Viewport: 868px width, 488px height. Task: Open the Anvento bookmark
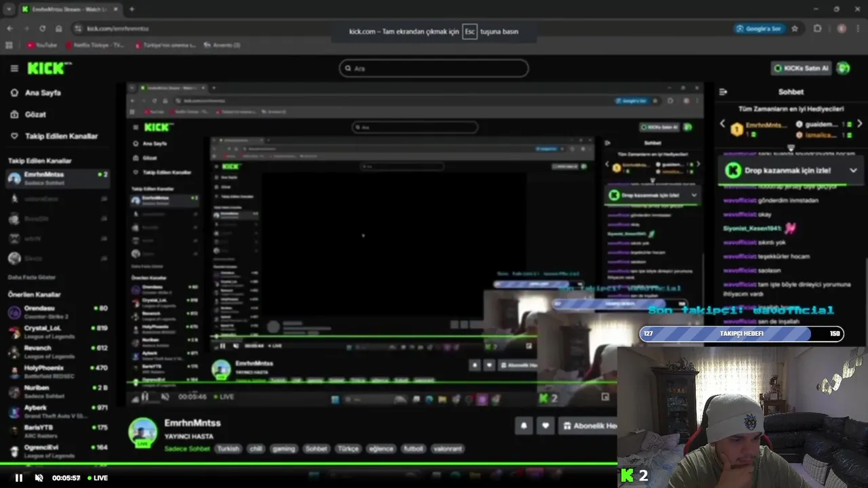click(x=222, y=45)
